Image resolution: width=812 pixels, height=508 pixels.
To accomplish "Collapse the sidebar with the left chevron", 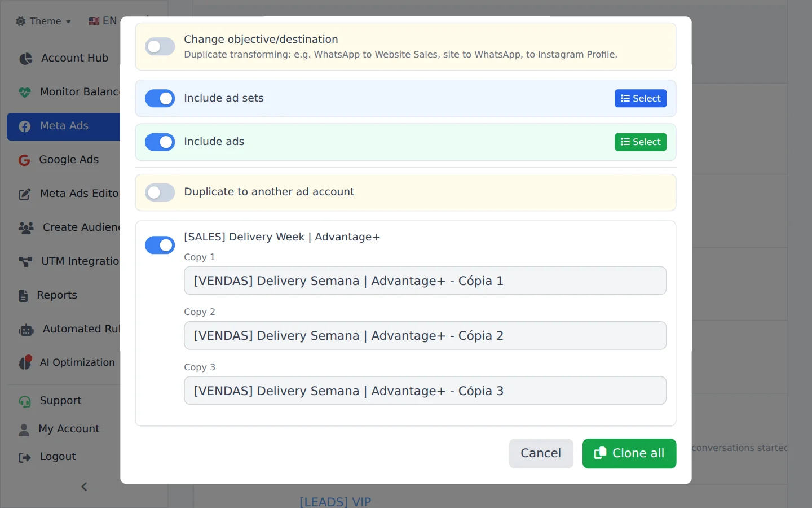I will tap(84, 487).
